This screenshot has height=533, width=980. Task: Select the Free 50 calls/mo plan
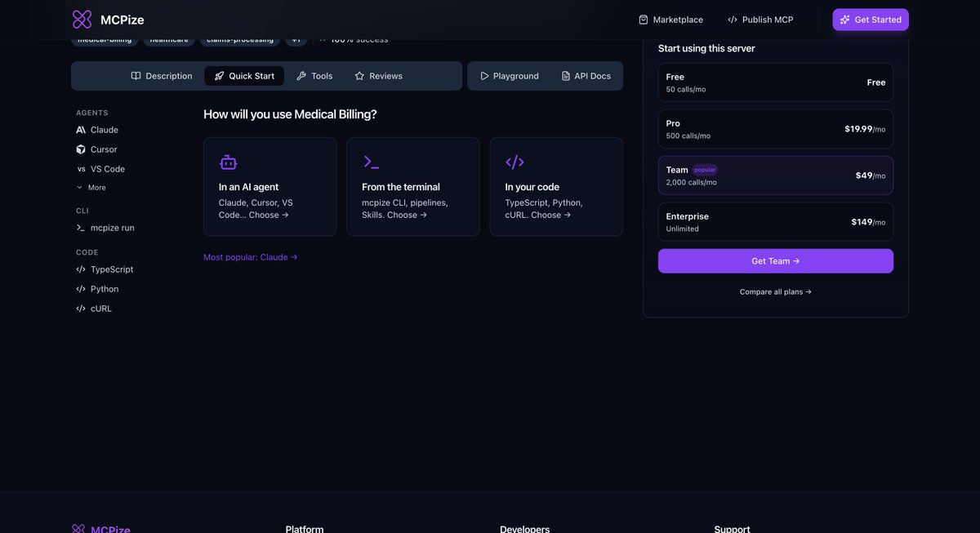coord(776,82)
